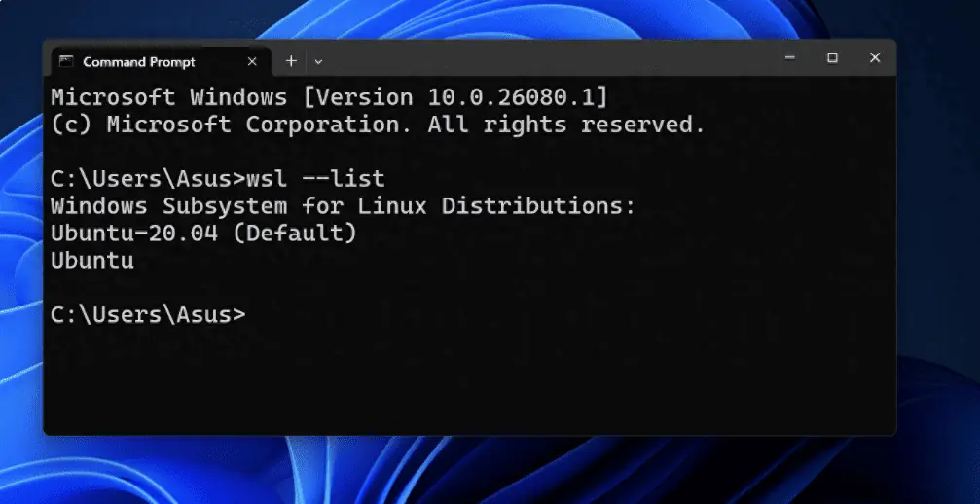Click the Microsoft Corporation copyright line
The width and height of the screenshot is (980, 504).
[377, 125]
